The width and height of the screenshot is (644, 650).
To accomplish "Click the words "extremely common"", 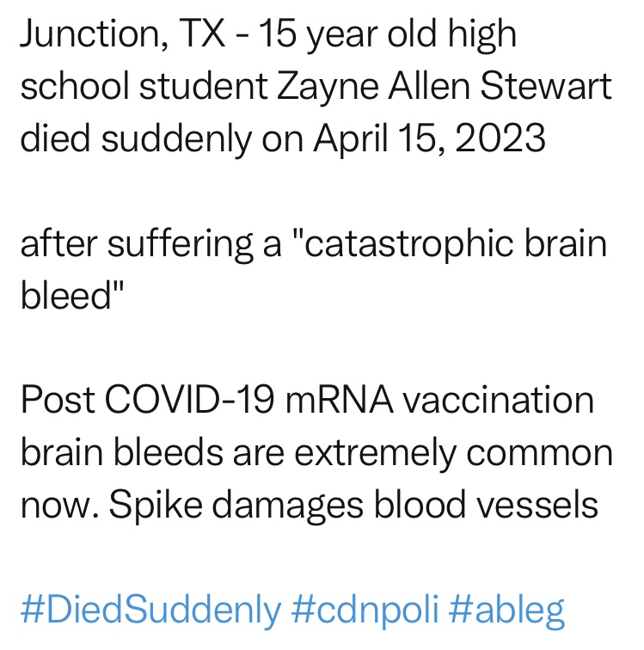I will pos(453,452).
